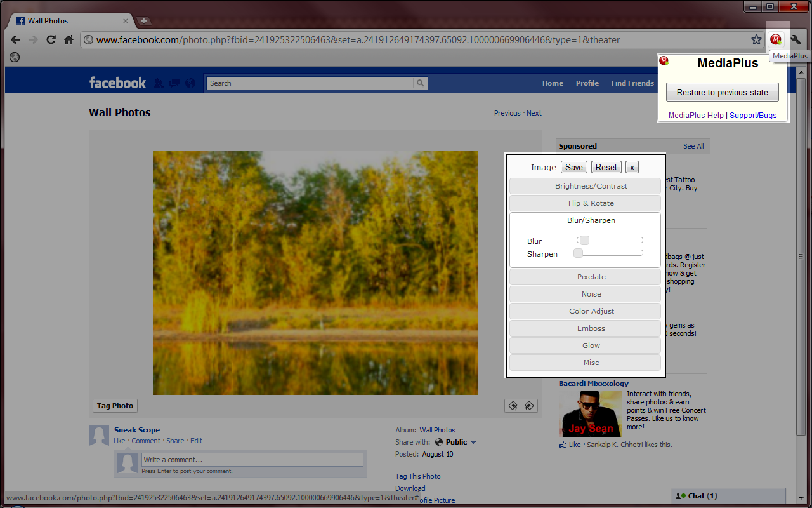This screenshot has width=812, height=508.
Task: Open a new browser tab
Action: click(144, 21)
